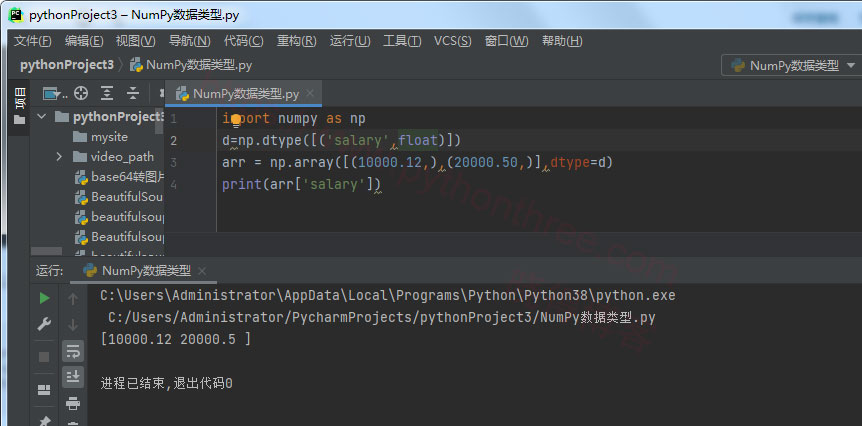Select the video_path folder
This screenshot has width=862, height=426.
(x=113, y=157)
